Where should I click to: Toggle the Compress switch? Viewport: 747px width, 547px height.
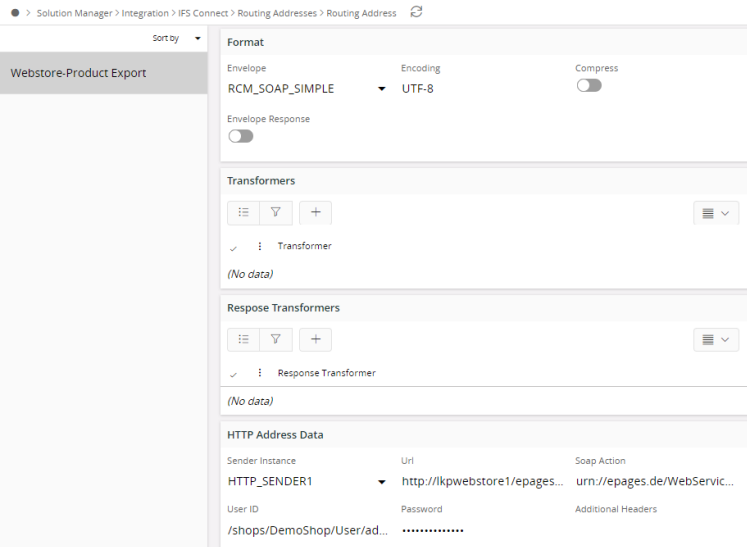point(588,86)
